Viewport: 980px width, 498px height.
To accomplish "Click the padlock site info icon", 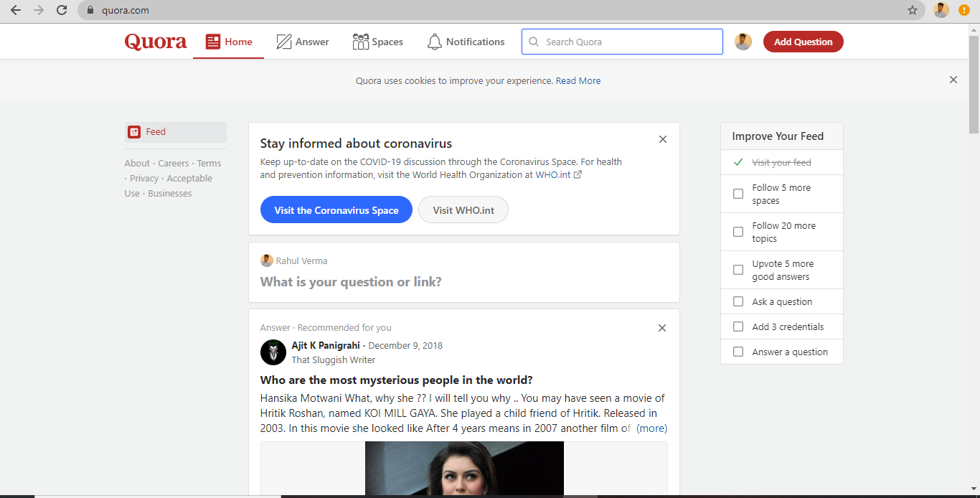I will pos(90,11).
